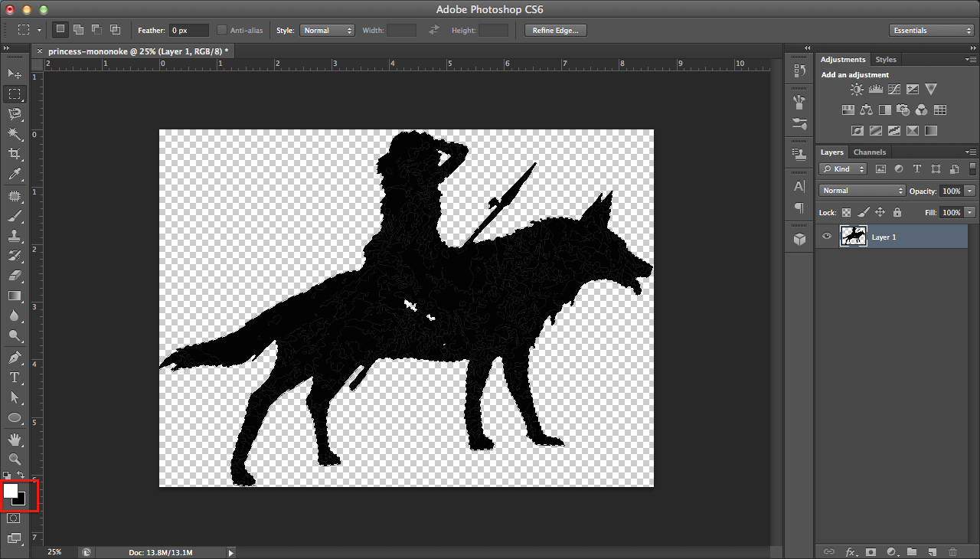Select the Ellipse shape tool
980x559 pixels.
pyautogui.click(x=15, y=418)
